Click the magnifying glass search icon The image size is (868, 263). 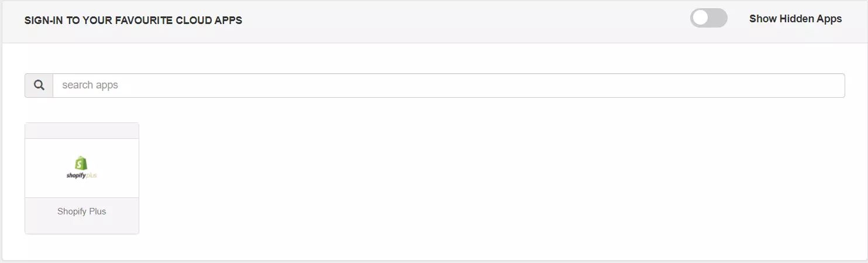39,86
